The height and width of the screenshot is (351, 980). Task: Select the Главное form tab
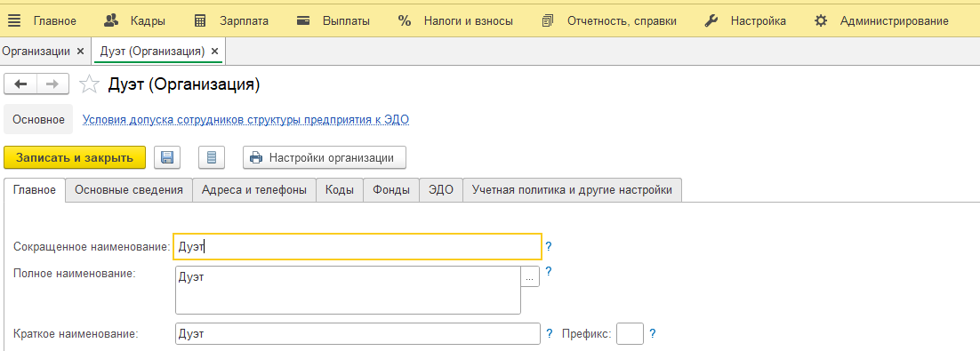35,190
